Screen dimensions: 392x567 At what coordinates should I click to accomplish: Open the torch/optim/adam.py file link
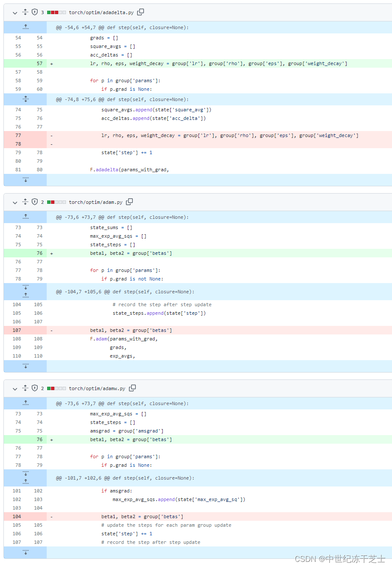coord(96,202)
